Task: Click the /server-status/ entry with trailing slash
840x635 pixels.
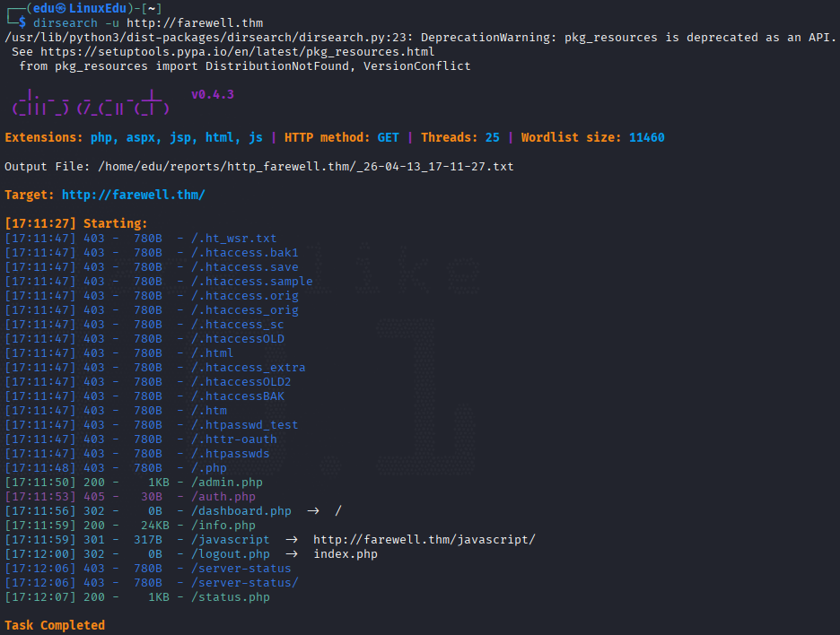Action: [245, 582]
